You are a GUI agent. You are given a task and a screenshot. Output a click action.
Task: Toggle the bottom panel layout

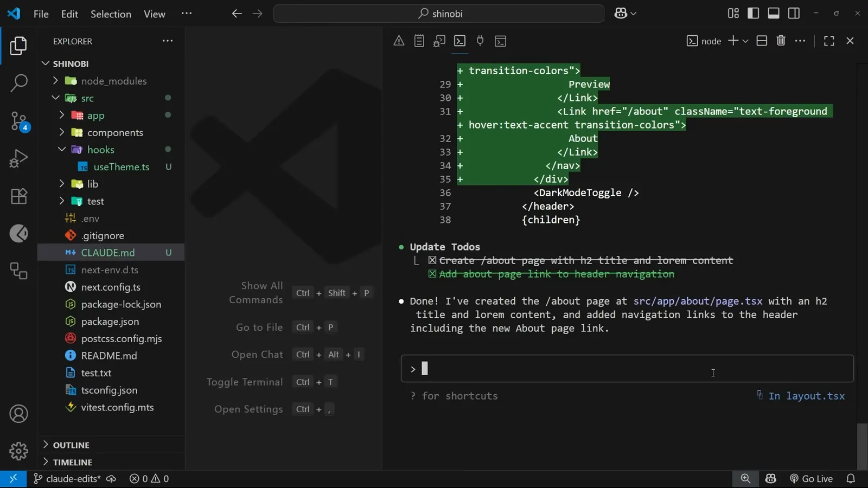coord(774,14)
